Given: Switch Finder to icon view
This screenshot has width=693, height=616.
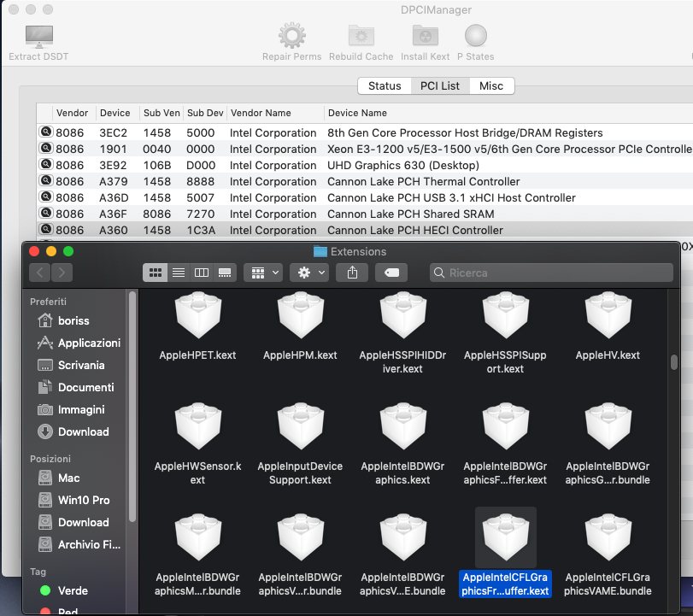Looking at the screenshot, I should coord(156,273).
